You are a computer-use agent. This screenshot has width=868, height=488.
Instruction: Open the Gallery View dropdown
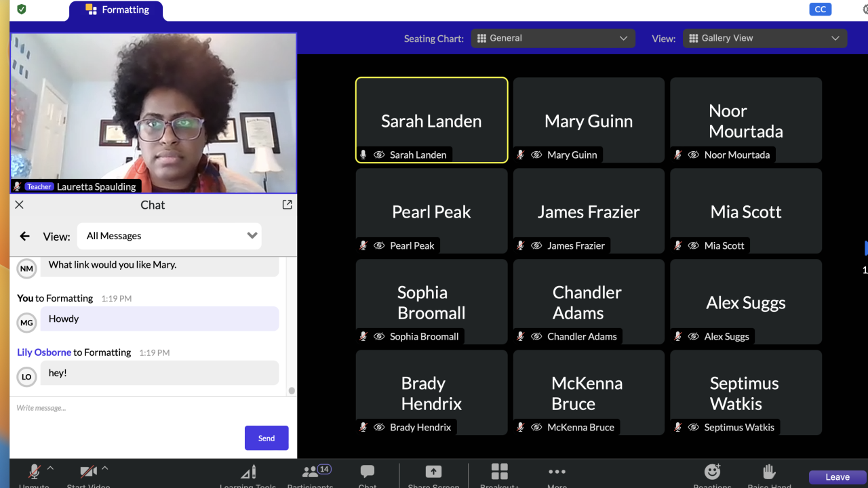[764, 39]
